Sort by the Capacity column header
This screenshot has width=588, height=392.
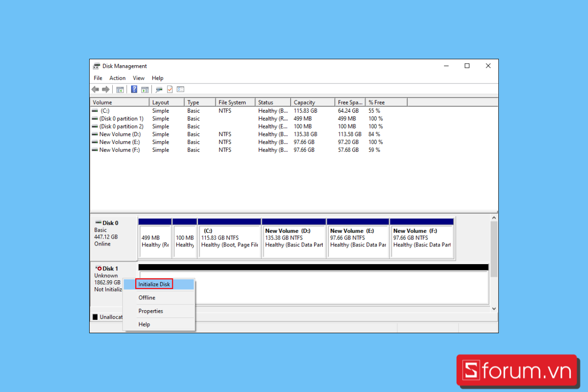[x=313, y=102]
